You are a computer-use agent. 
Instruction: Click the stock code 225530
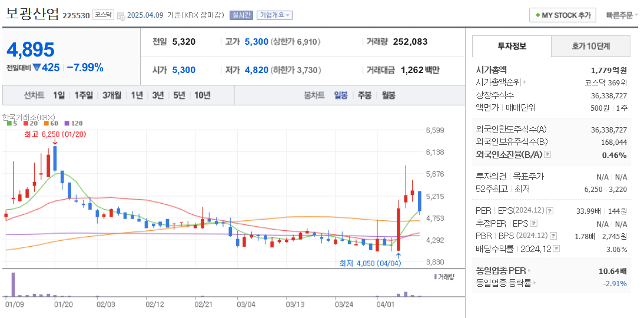click(77, 16)
